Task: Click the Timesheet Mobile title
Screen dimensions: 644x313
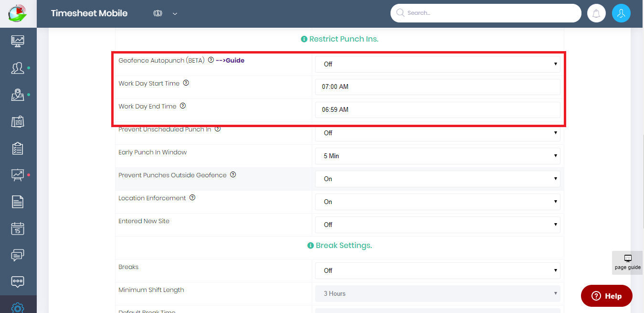Action: point(89,13)
